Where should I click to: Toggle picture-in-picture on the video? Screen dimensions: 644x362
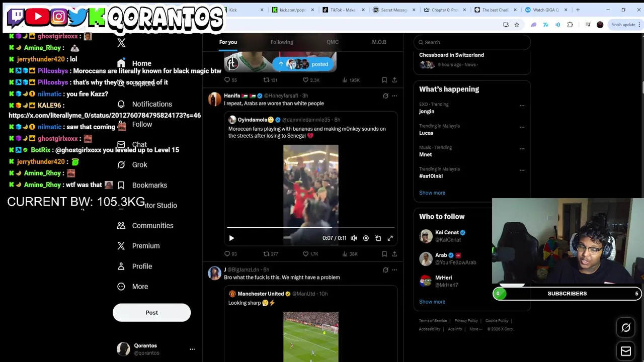click(378, 238)
